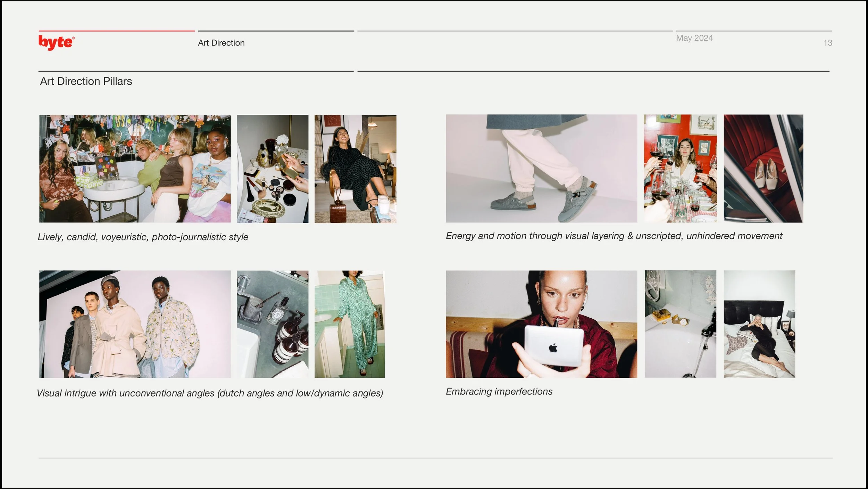Click the Visual intrigue unconventional angles caption
This screenshot has width=868, height=489.
click(210, 393)
